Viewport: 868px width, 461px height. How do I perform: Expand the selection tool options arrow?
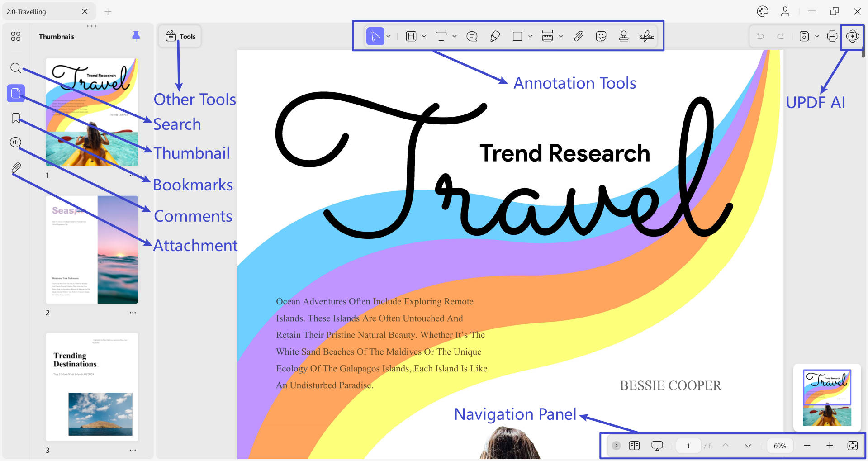click(389, 36)
